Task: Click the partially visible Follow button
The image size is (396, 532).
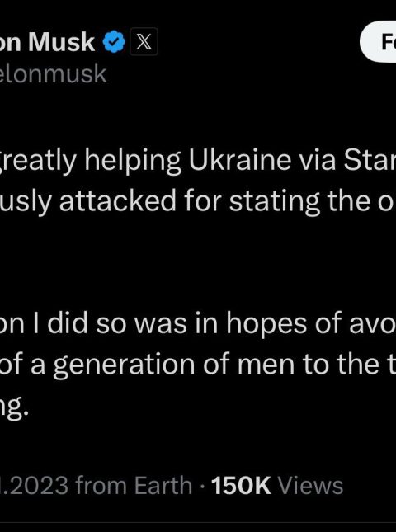Action: click(x=378, y=41)
